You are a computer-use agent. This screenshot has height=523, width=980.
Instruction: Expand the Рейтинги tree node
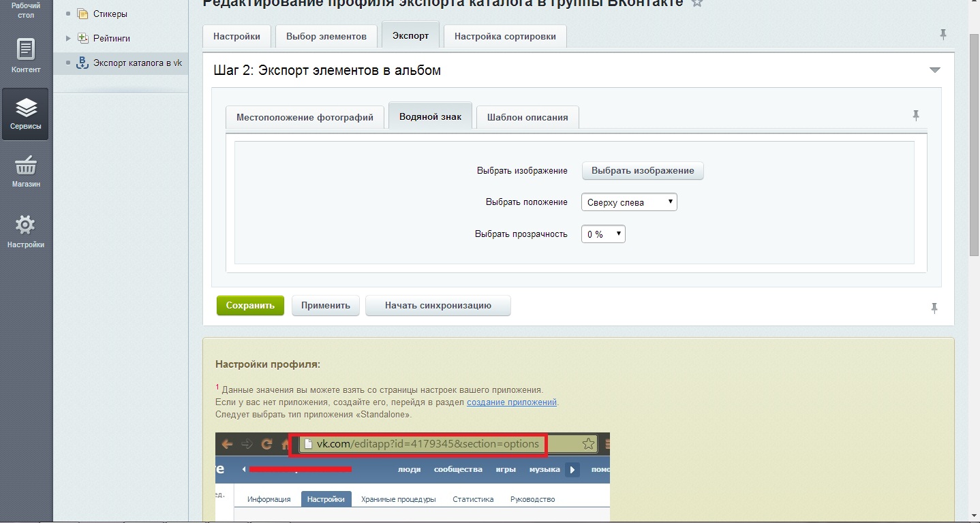[x=67, y=38]
